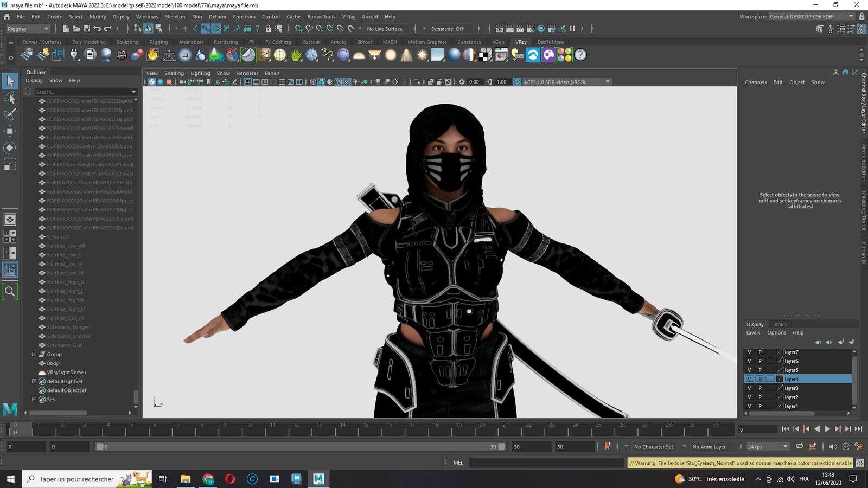Viewport: 868px width, 488px height.
Task: Open the Deform menu
Action: pos(217,17)
